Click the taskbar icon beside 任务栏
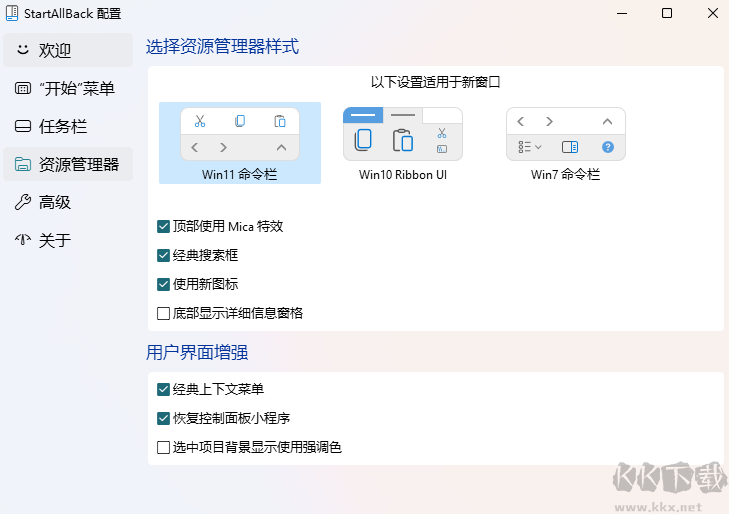 22,127
